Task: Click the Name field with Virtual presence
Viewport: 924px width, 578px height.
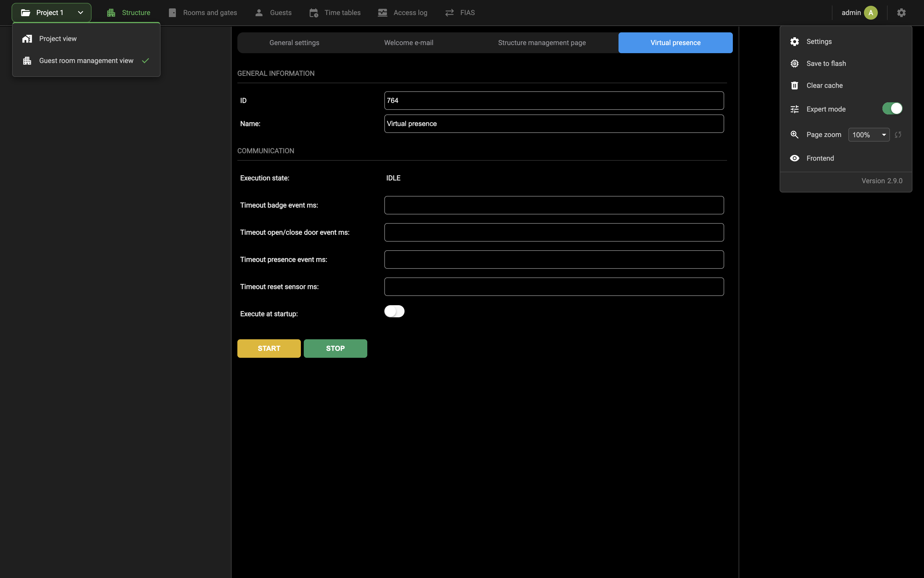Action: pyautogui.click(x=554, y=124)
